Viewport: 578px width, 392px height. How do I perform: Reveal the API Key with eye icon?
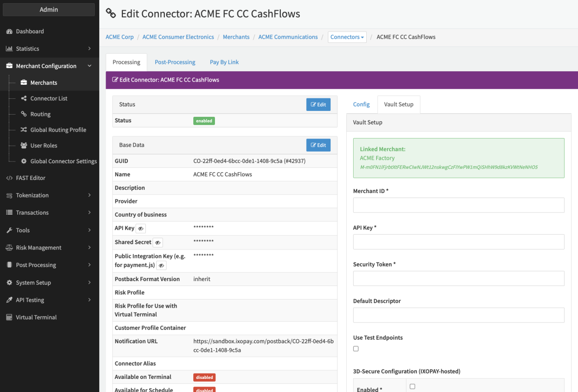click(141, 229)
